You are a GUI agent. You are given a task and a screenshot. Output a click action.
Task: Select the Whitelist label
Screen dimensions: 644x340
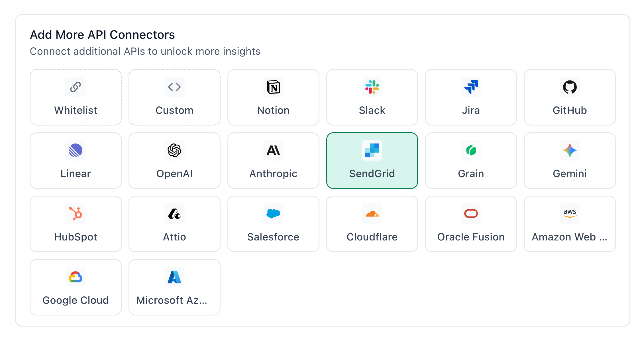(76, 110)
